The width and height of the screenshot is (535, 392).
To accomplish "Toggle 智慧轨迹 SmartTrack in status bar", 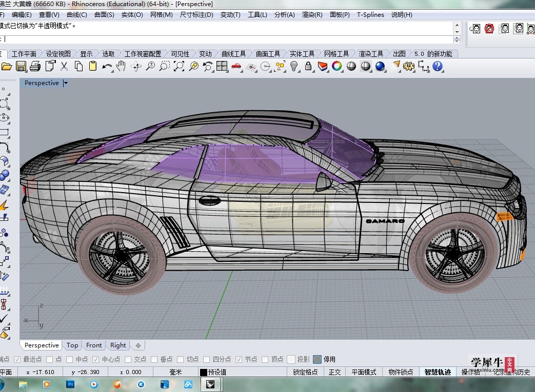I will (438, 372).
